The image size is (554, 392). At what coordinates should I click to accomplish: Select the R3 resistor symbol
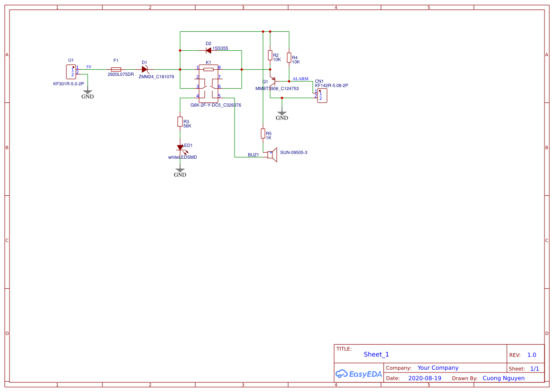pyautogui.click(x=180, y=122)
